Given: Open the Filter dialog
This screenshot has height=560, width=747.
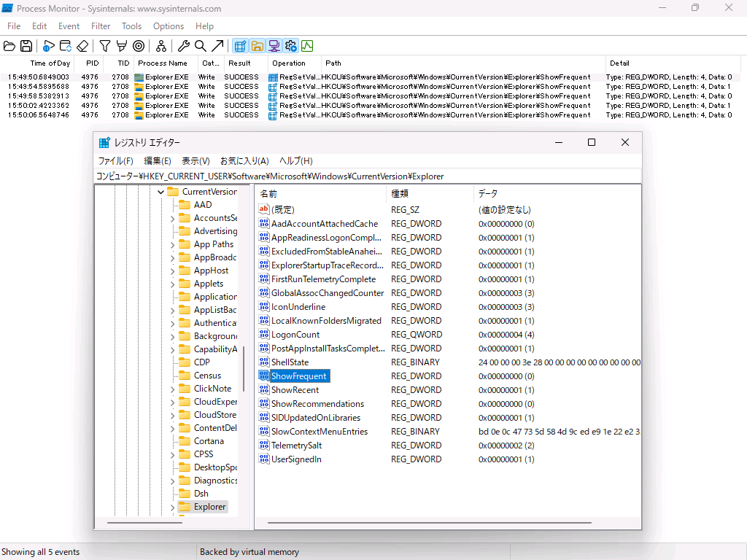Looking at the screenshot, I should tap(104, 45).
